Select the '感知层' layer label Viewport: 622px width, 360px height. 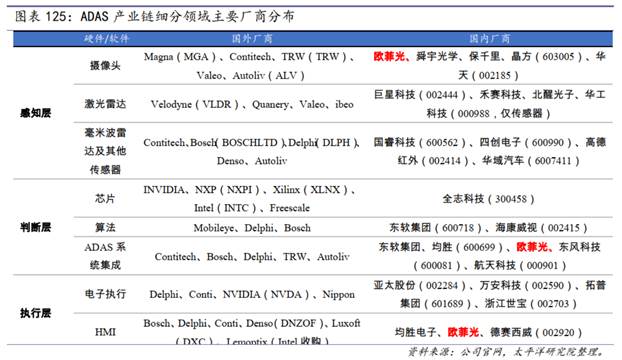coord(36,113)
